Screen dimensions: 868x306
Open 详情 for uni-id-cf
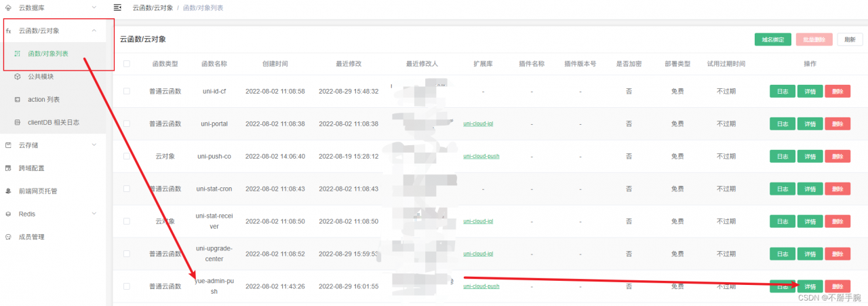pos(810,91)
